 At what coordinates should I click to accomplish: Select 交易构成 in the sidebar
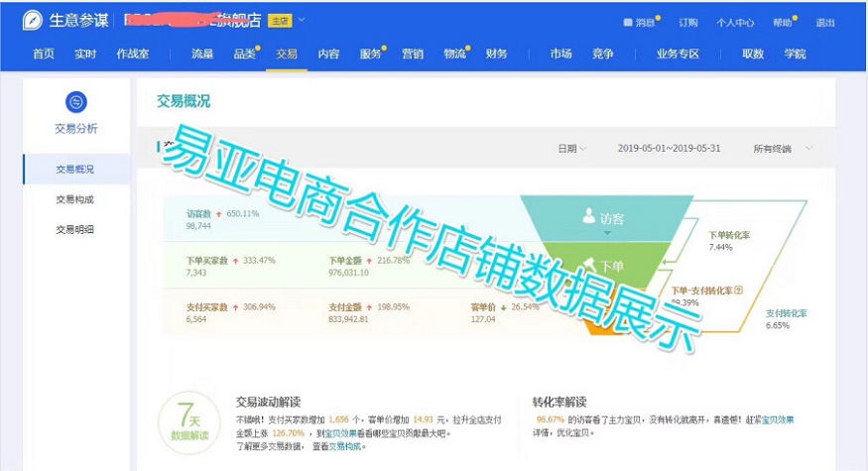click(x=75, y=199)
